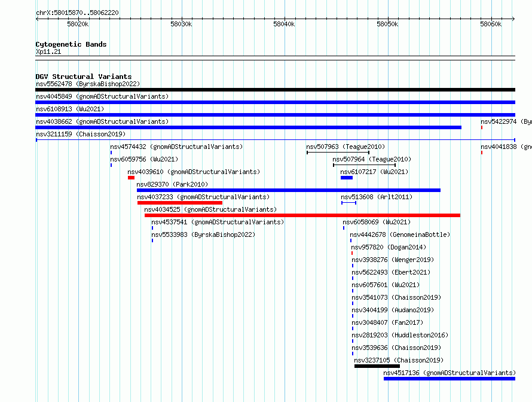Open nsv3404199 (Audano2019) label

(393, 310)
